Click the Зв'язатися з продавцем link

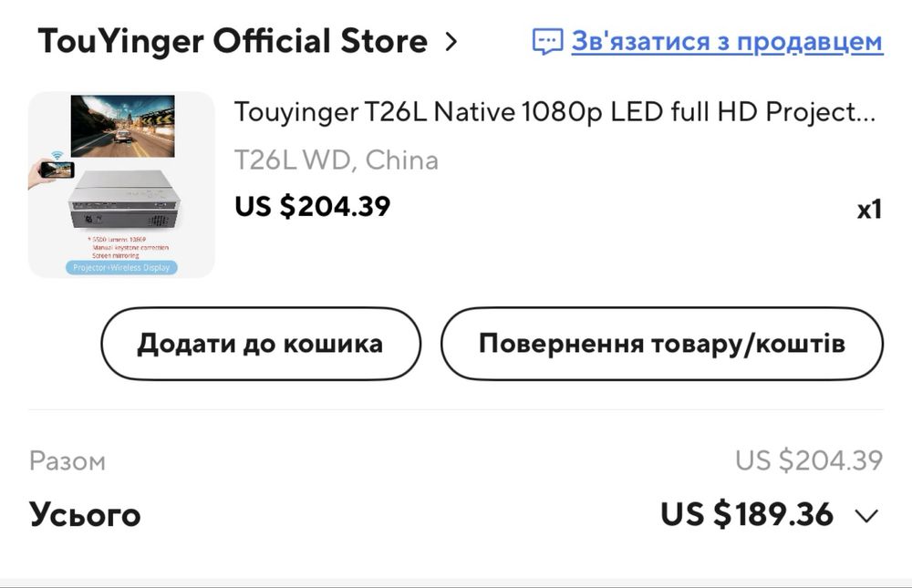tap(727, 42)
